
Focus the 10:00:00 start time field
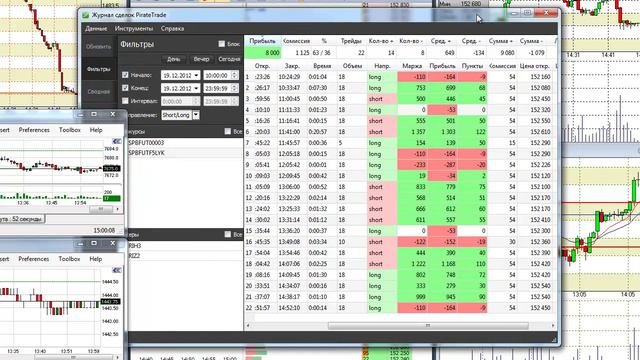point(217,76)
